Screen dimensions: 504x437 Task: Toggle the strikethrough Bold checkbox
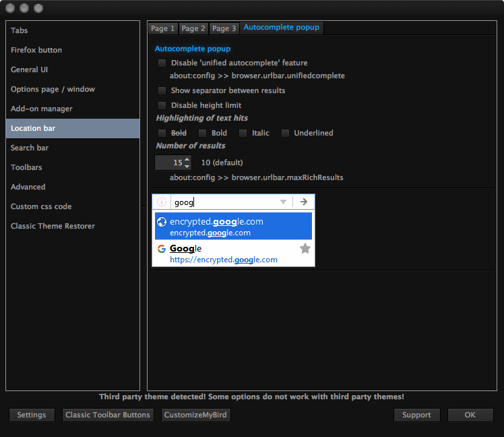coord(162,133)
